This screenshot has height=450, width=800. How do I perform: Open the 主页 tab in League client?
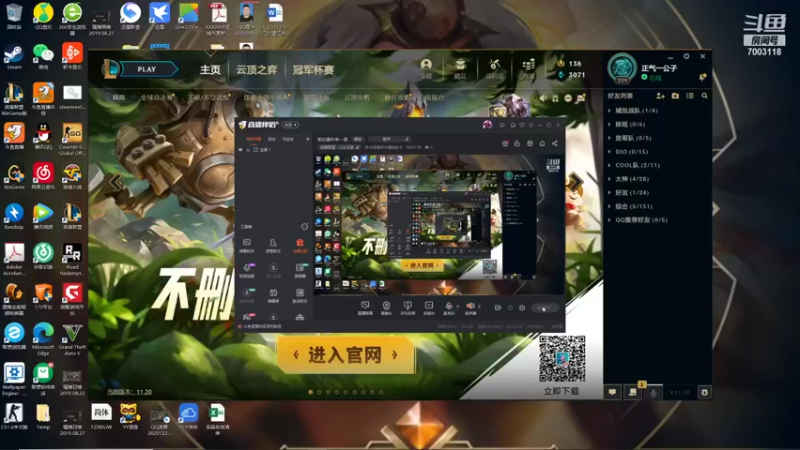pyautogui.click(x=210, y=69)
